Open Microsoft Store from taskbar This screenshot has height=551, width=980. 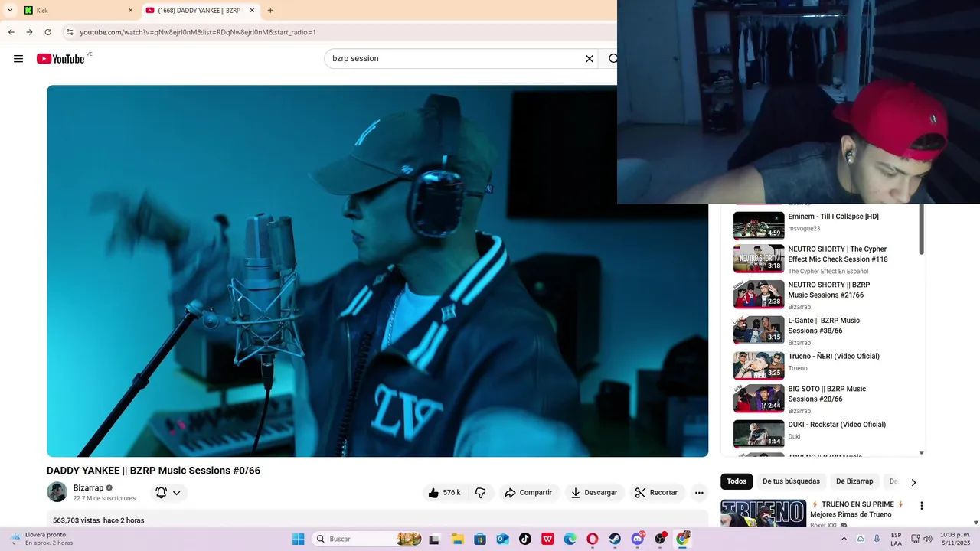coord(479,539)
